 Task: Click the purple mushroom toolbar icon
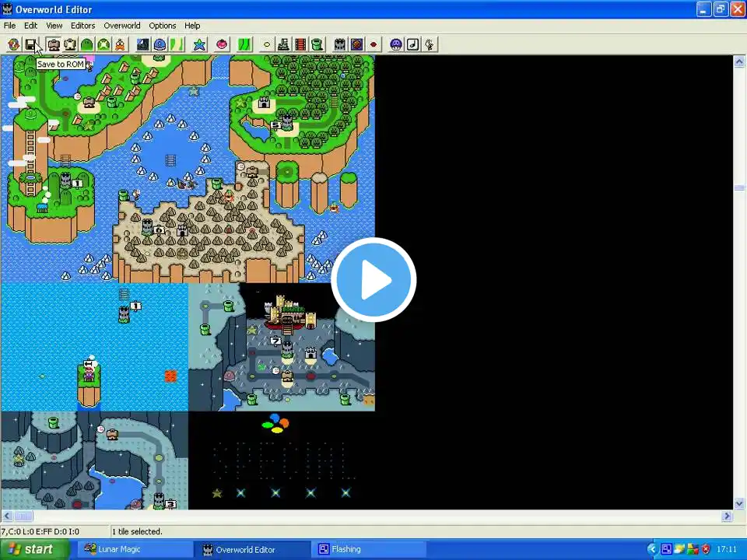396,45
